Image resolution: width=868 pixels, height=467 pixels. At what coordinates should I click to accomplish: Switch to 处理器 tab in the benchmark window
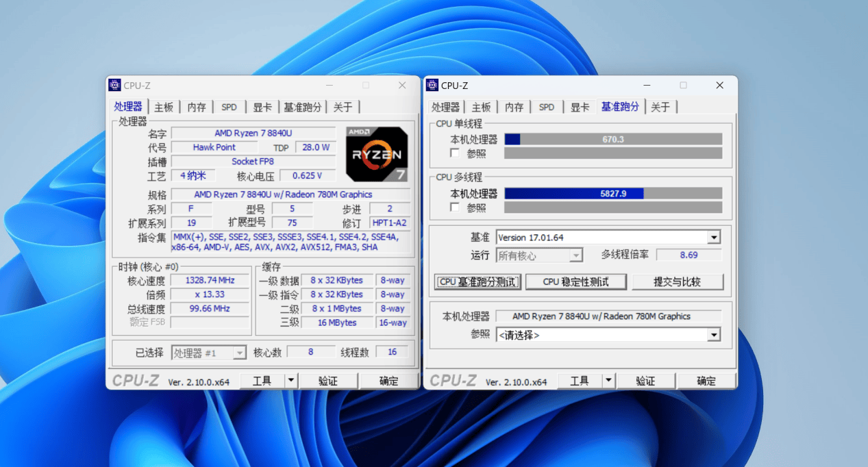click(446, 107)
